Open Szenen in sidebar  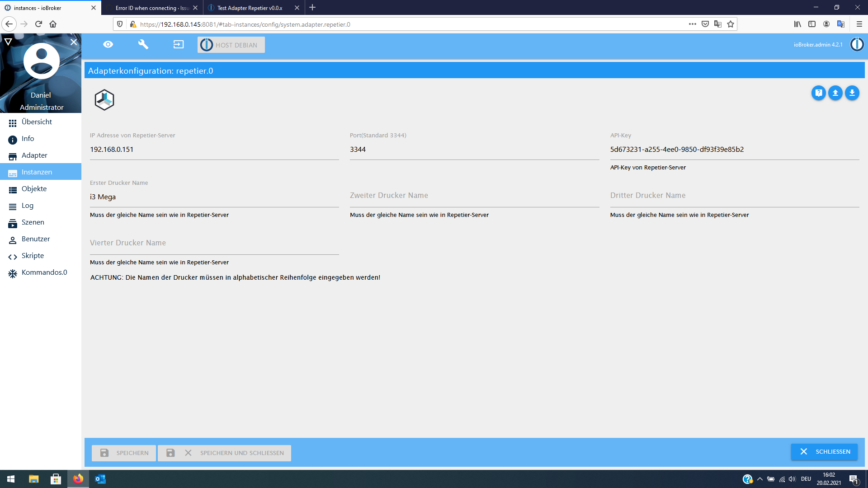(41, 222)
